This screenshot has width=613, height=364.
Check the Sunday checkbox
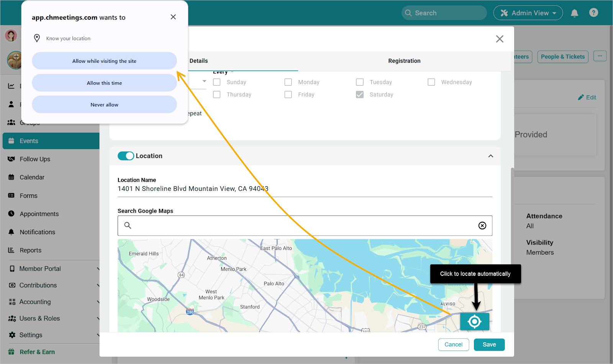click(x=217, y=82)
